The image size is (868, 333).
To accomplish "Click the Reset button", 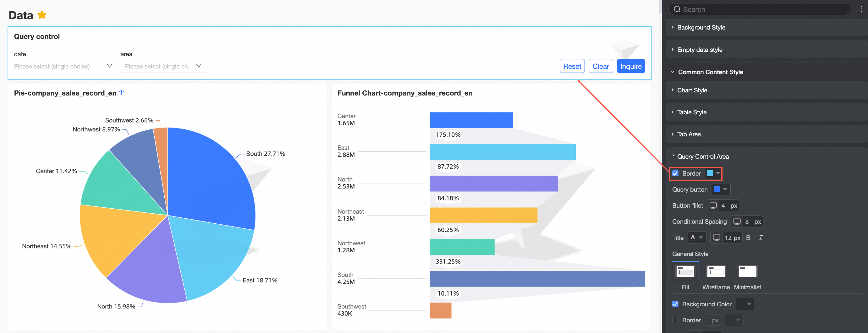I will coord(572,66).
